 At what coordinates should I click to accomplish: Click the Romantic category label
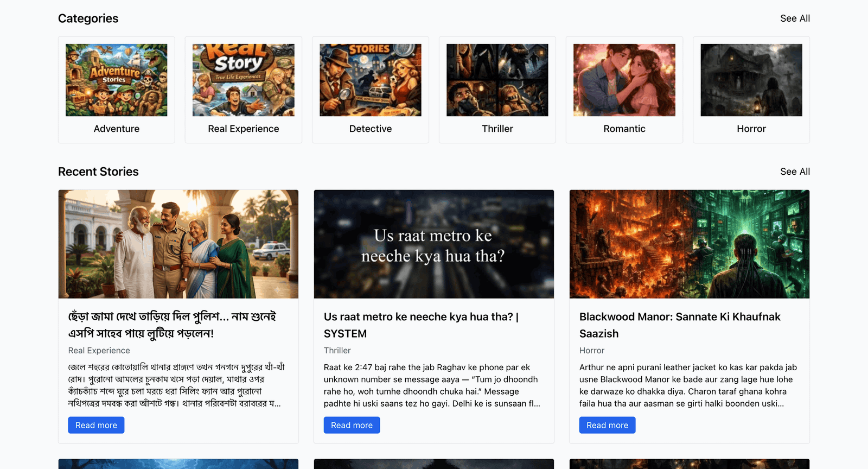pos(624,129)
